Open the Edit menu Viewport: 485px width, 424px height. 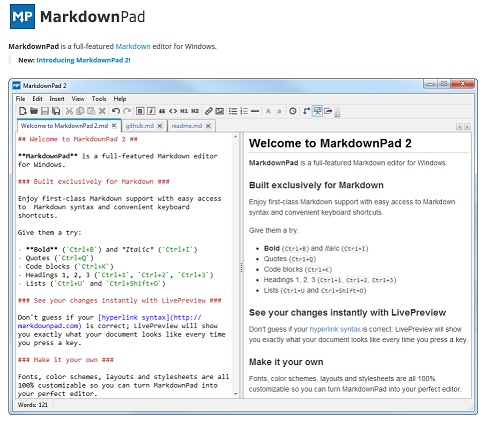[37, 99]
